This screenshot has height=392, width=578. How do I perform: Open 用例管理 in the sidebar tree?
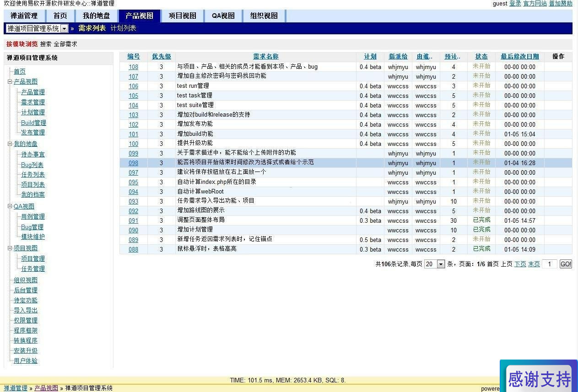pyautogui.click(x=33, y=217)
